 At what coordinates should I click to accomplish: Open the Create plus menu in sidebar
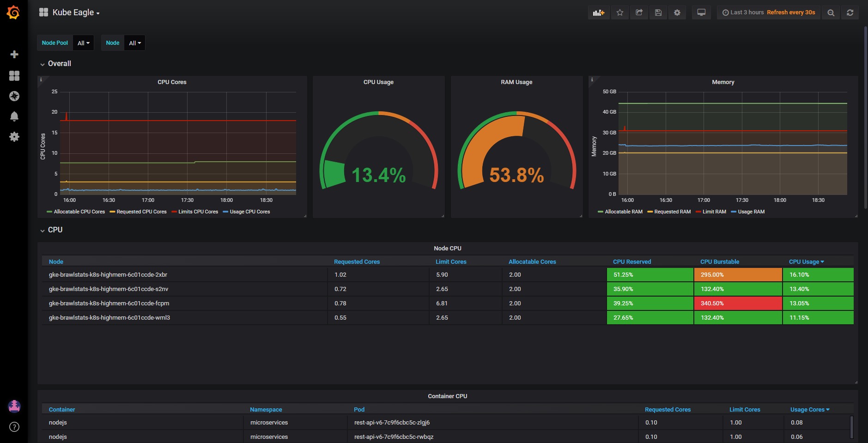(14, 55)
